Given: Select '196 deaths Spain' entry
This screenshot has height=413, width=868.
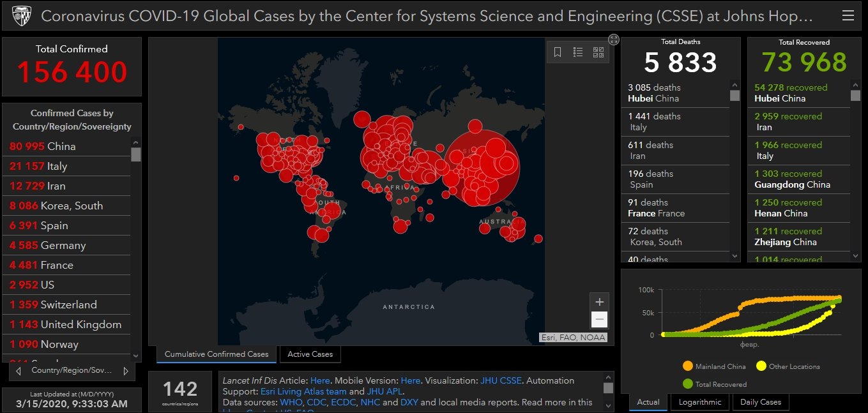Looking at the screenshot, I should click(676, 179).
